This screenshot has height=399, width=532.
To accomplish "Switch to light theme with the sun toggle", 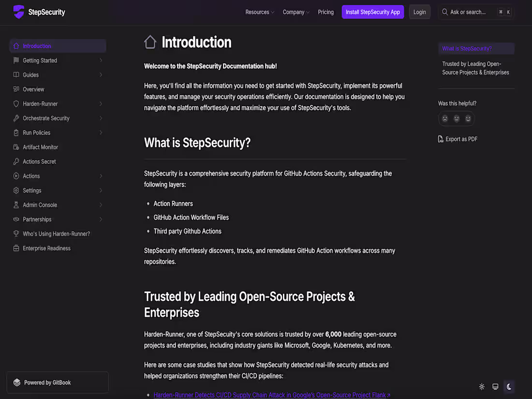I will [482, 386].
